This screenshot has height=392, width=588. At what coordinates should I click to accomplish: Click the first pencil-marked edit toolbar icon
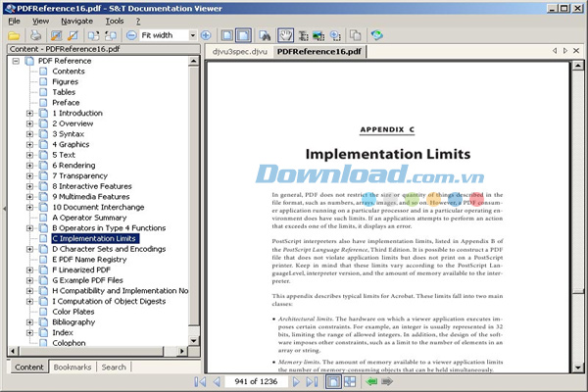coord(56,35)
